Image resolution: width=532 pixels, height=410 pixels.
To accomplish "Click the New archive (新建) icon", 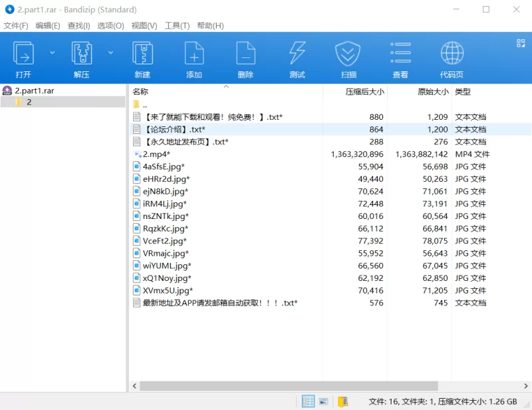I will pyautogui.click(x=142, y=53).
